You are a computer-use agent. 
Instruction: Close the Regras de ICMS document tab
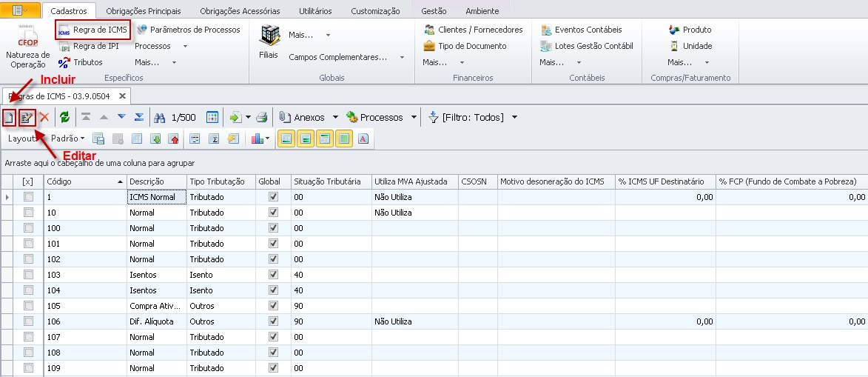122,96
